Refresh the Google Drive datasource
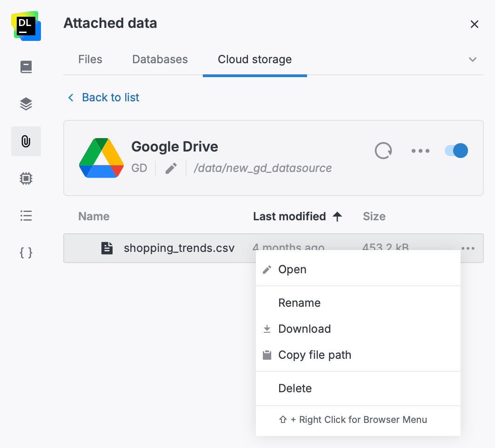This screenshot has width=495, height=448. coord(383,151)
